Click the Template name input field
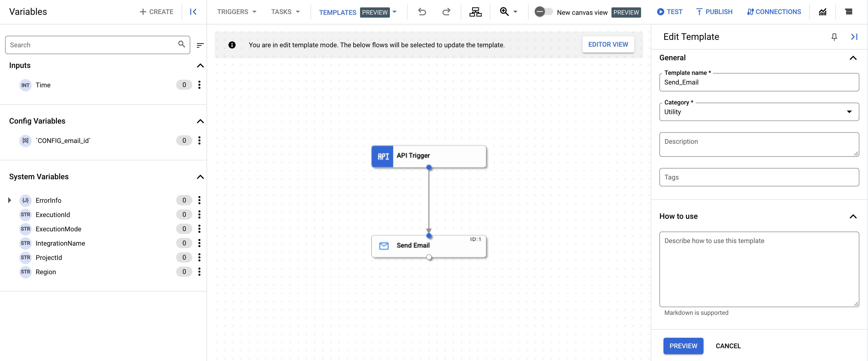 click(x=759, y=81)
